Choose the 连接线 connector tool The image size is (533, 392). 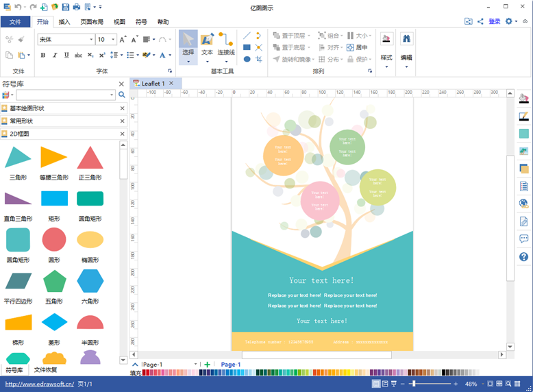tap(226, 44)
